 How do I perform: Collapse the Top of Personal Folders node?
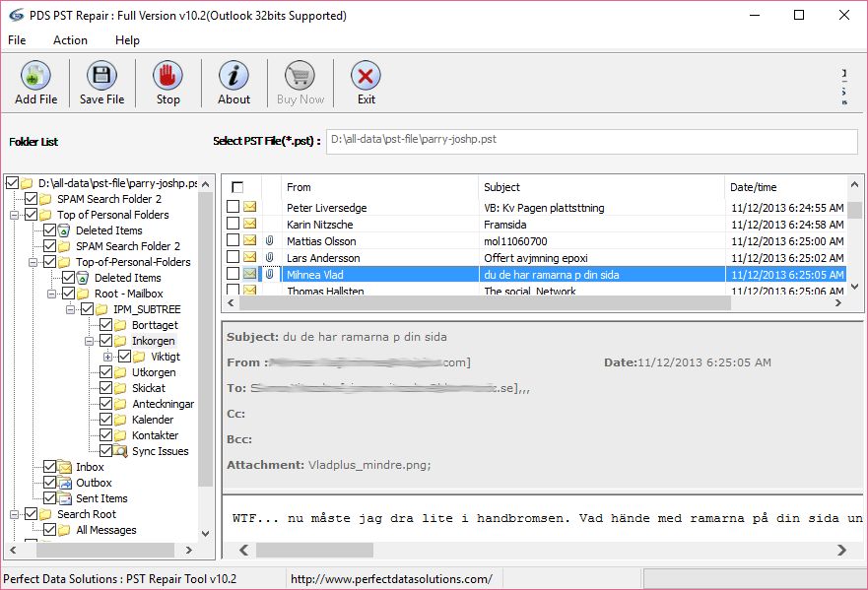15,215
